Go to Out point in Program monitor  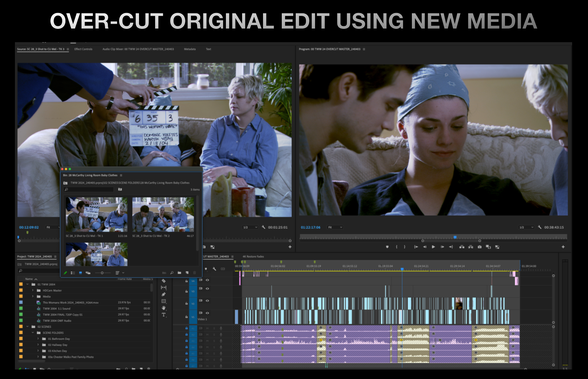(x=451, y=247)
